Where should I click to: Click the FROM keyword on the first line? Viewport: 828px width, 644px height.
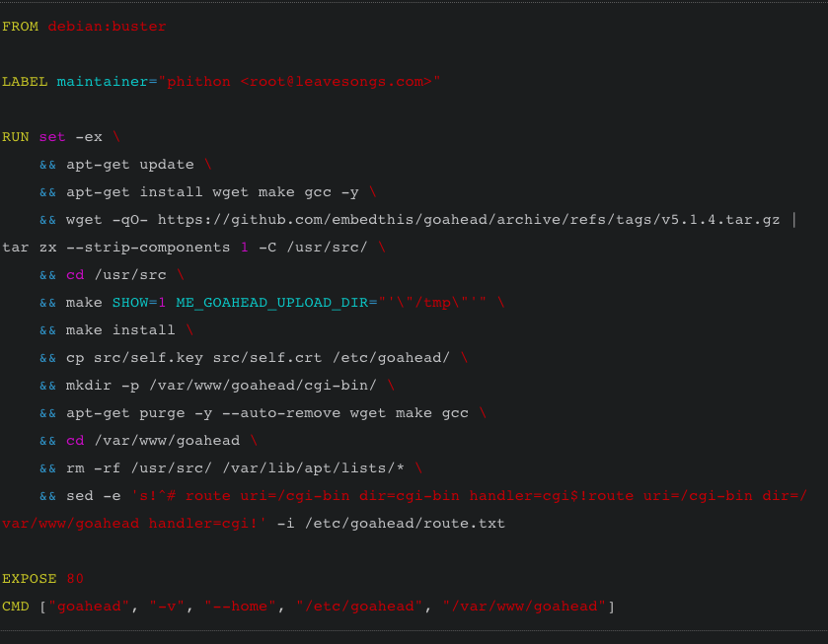tap(20, 27)
